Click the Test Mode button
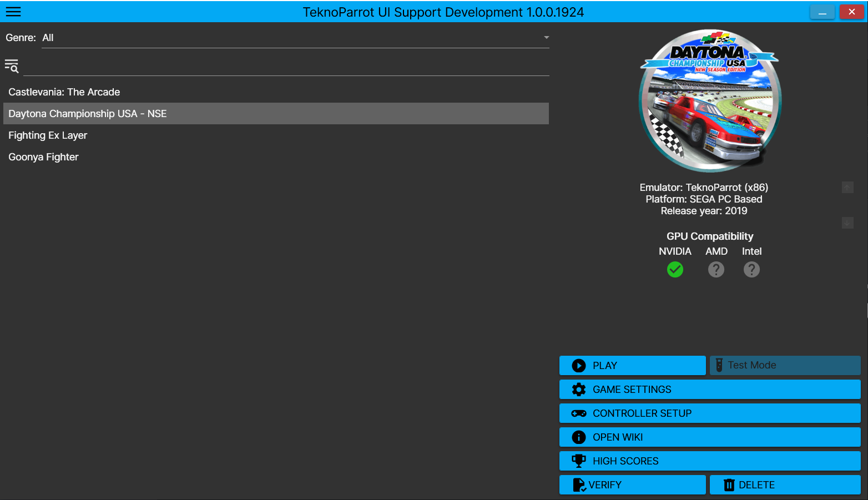The width and height of the screenshot is (868, 500). click(x=785, y=366)
